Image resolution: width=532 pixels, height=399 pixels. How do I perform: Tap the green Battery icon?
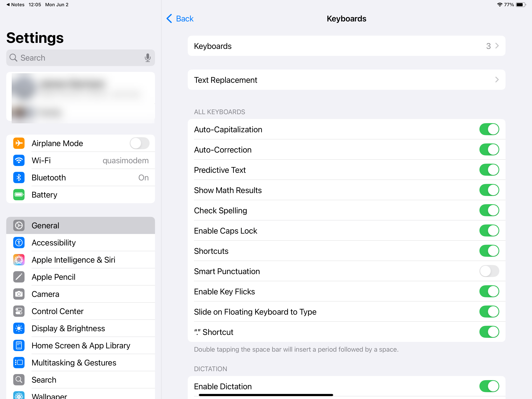click(x=19, y=195)
